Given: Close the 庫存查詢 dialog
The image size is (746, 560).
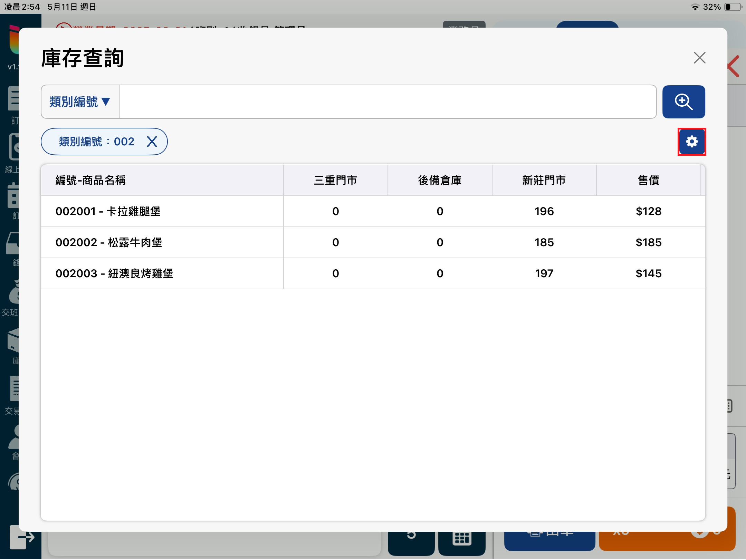Looking at the screenshot, I should click(x=699, y=58).
